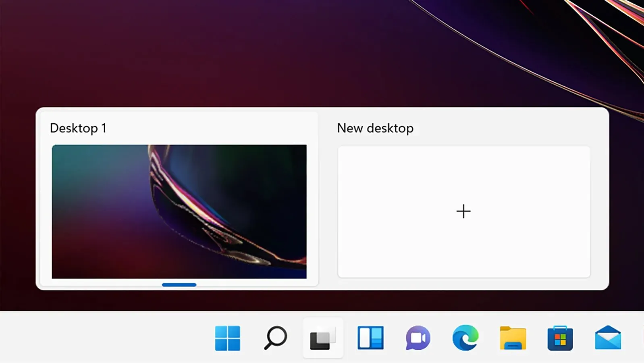Click the gap between the two desktop tiles

pyautogui.click(x=327, y=202)
